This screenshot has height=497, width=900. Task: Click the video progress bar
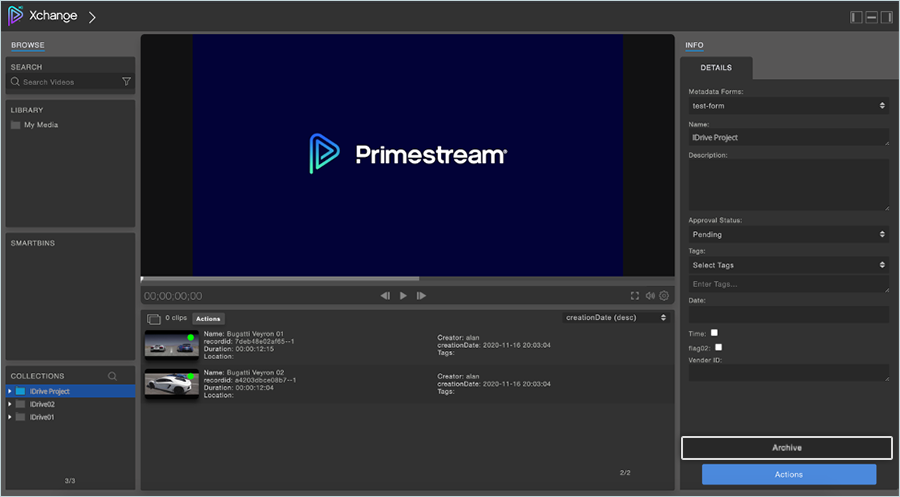click(x=408, y=279)
